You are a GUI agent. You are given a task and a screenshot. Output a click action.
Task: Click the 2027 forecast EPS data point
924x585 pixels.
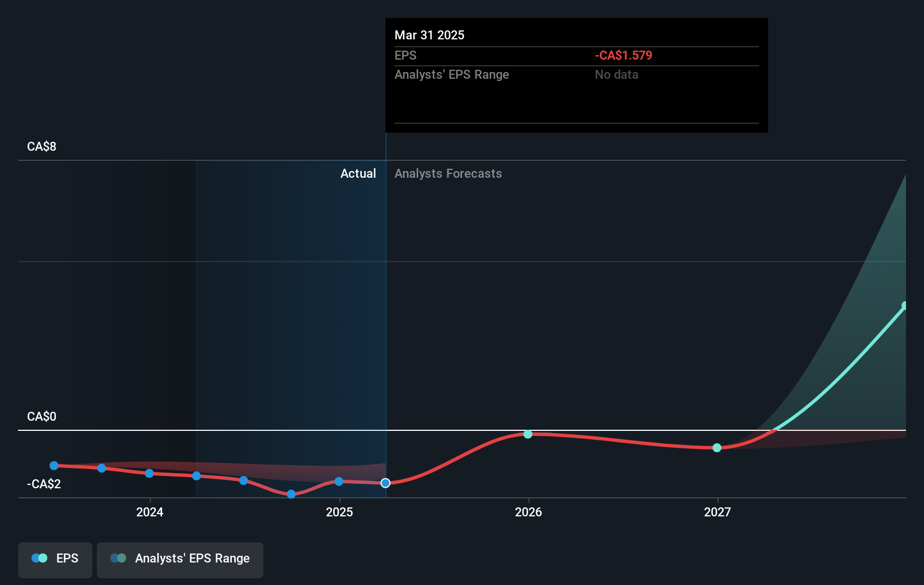click(x=717, y=448)
